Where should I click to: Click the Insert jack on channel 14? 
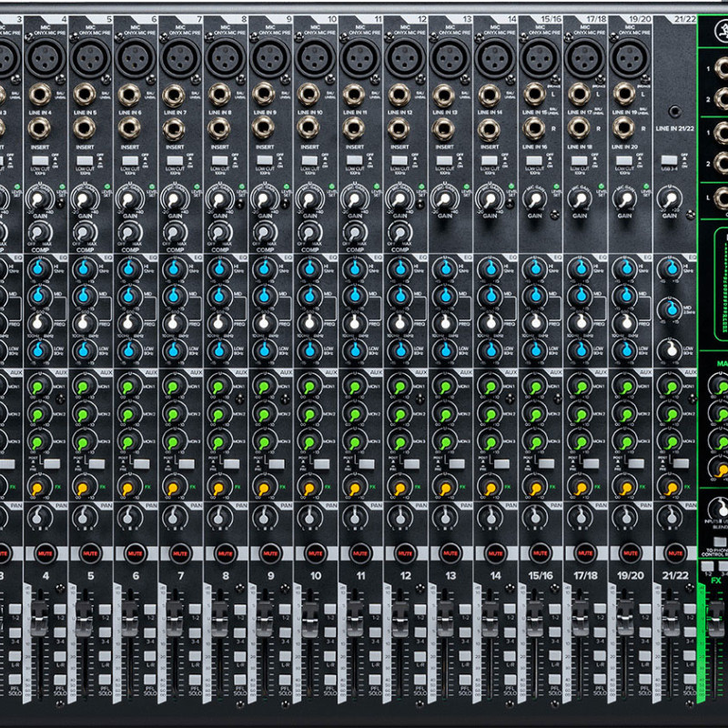click(489, 129)
